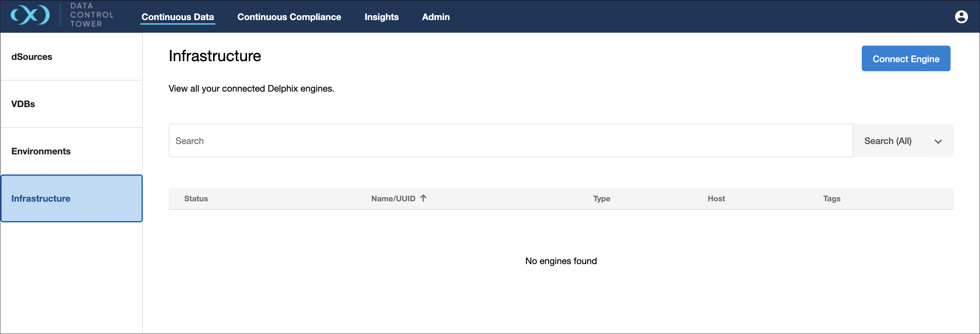Focus the Search input field
The width and height of the screenshot is (980, 334).
pyautogui.click(x=510, y=141)
